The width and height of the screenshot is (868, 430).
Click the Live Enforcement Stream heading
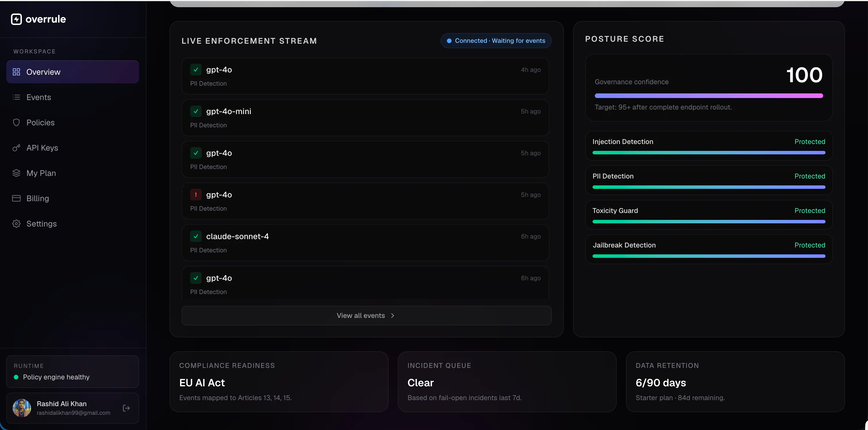point(249,41)
